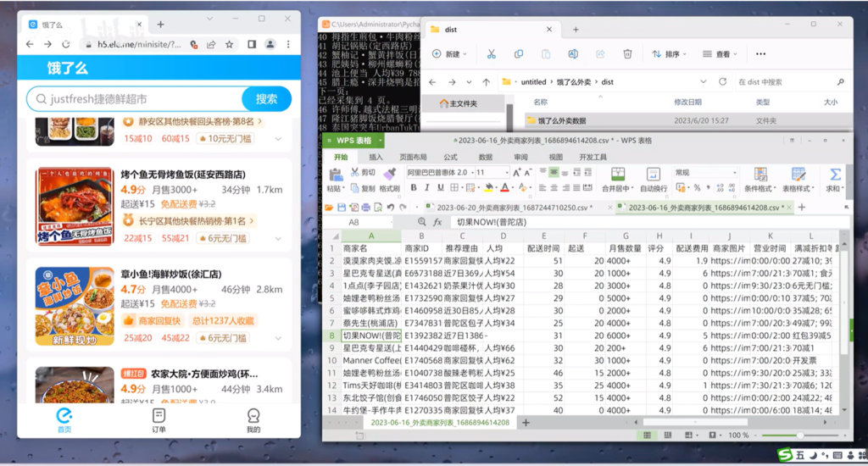The width and height of the screenshot is (868, 466).
Task: Open table styles in WPS ribbon
Action: pyautogui.click(x=798, y=180)
